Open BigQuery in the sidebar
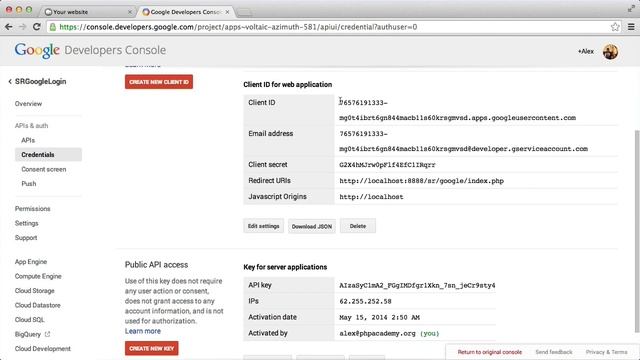This screenshot has width=640, height=360. 28,334
